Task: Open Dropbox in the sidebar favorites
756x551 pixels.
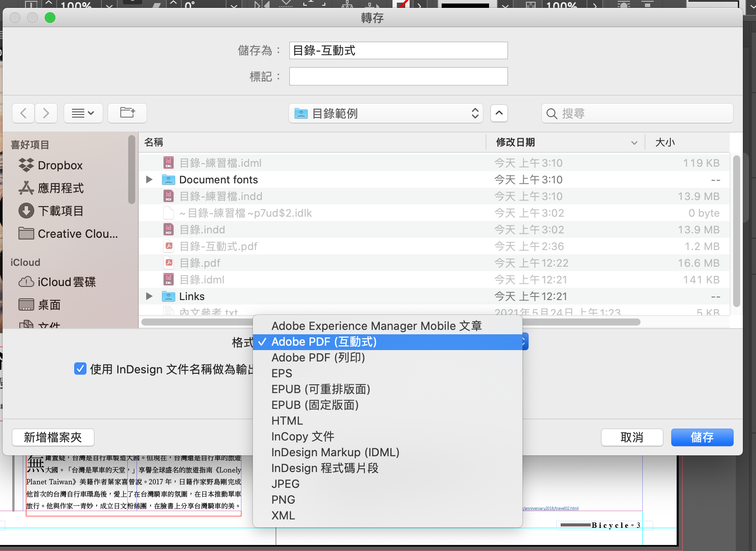Action: [x=60, y=165]
